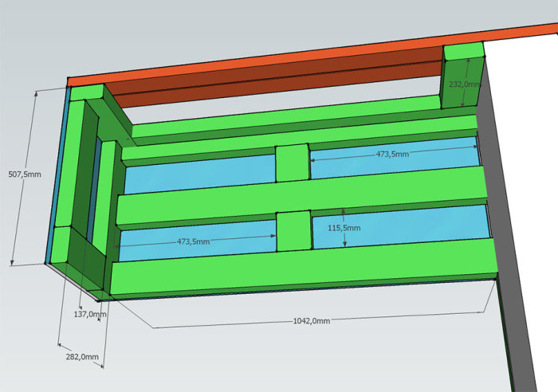Click the upper left blue panel

coord(200,174)
